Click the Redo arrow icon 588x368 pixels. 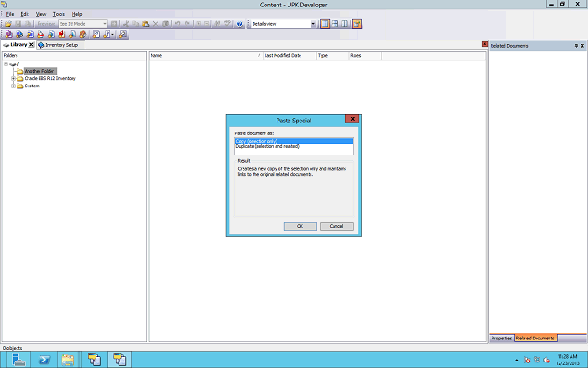click(187, 24)
